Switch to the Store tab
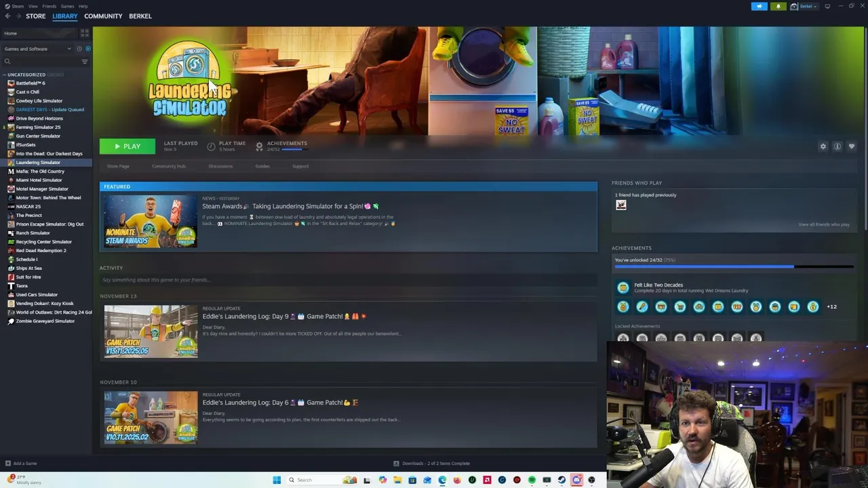 pos(35,16)
